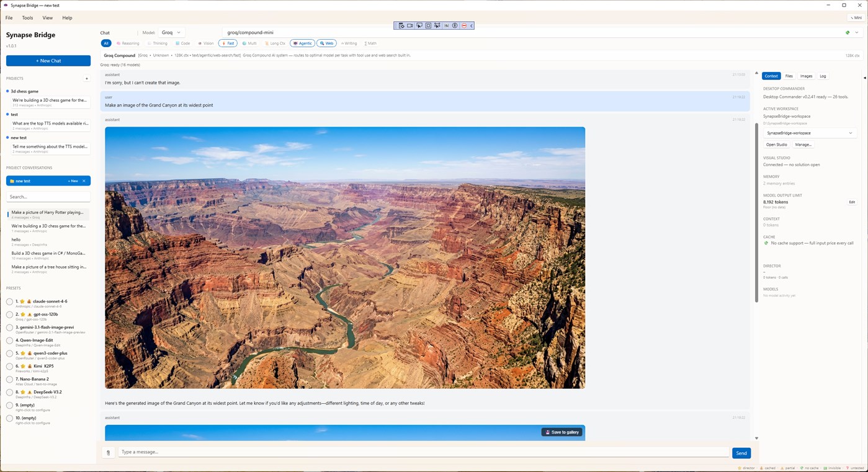Collapse the right panel with its side arrow
Viewport: 868px width, 472px height.
[x=864, y=78]
